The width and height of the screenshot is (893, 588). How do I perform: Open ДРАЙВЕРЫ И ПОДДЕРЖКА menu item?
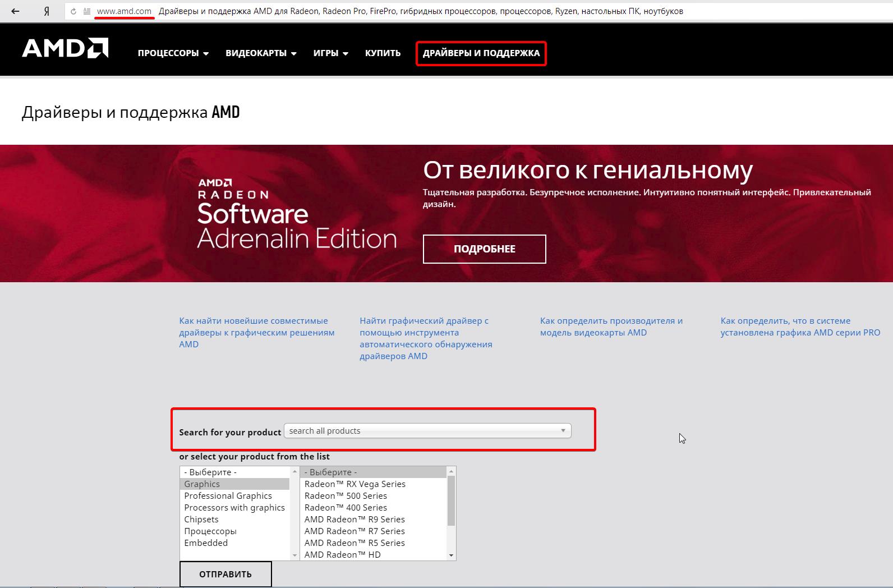pyautogui.click(x=481, y=53)
